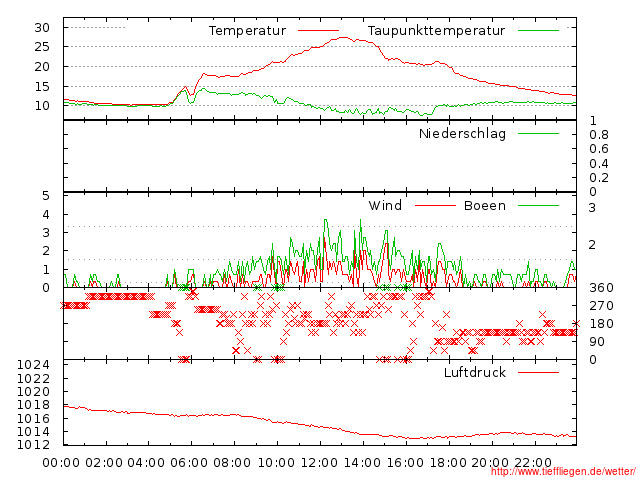Screen dimensions: 640x480
Task: Click the 16:00 time axis label
Action: [x=405, y=463]
